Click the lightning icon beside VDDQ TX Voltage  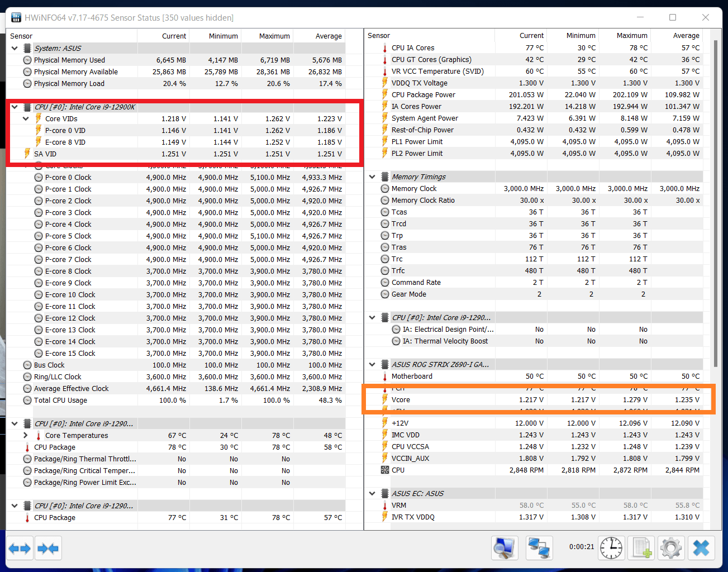point(385,83)
